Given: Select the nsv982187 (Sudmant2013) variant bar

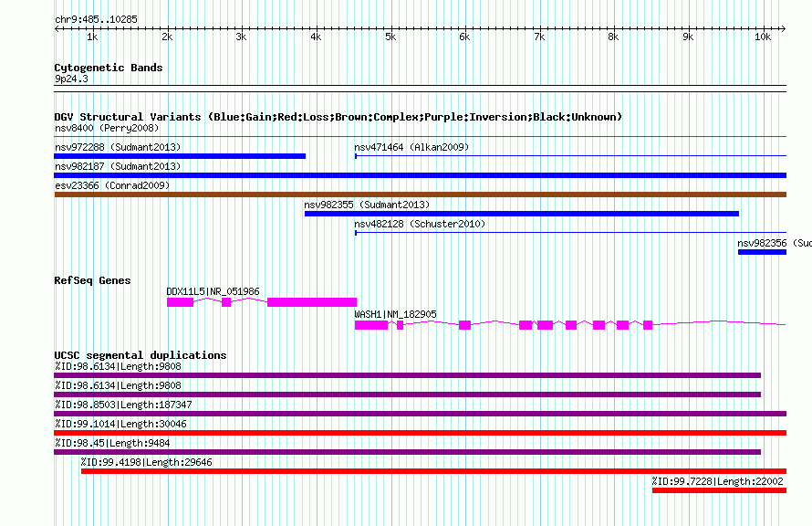Looking at the screenshot, I should tap(420, 175).
